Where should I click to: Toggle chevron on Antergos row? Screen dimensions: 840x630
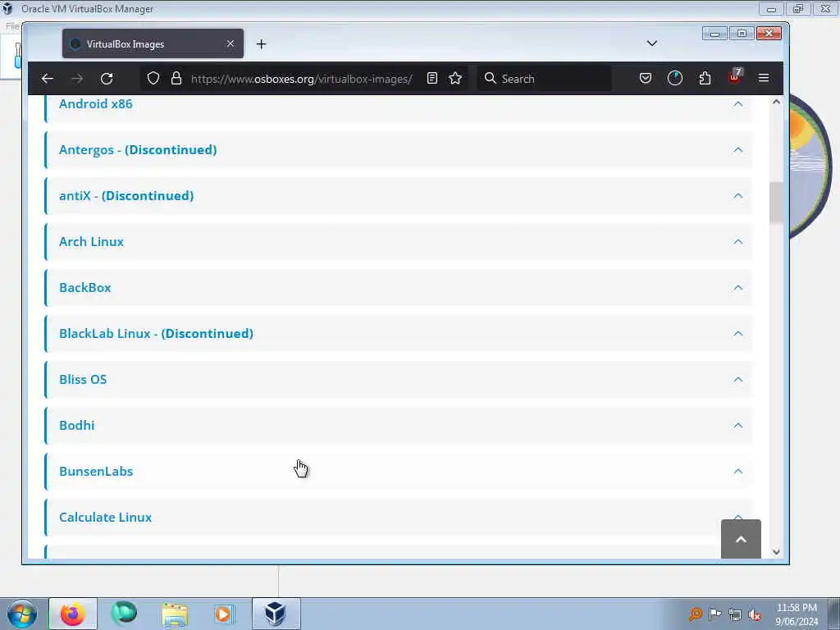[x=738, y=150]
